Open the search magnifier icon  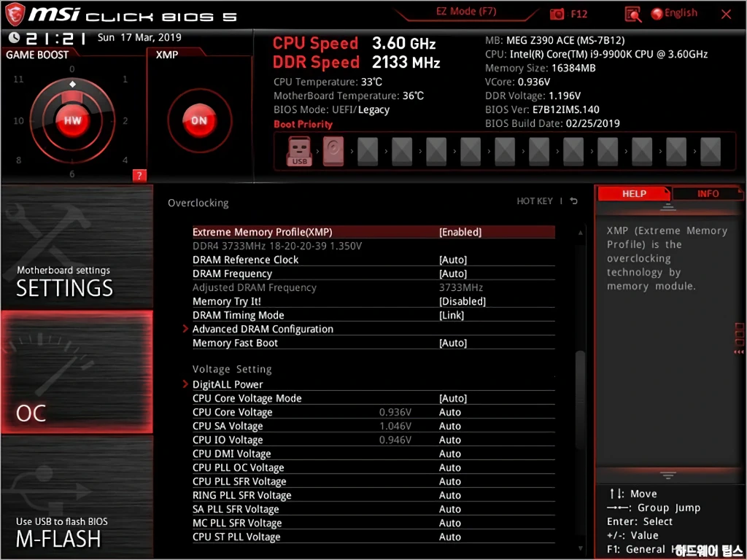pos(632,15)
